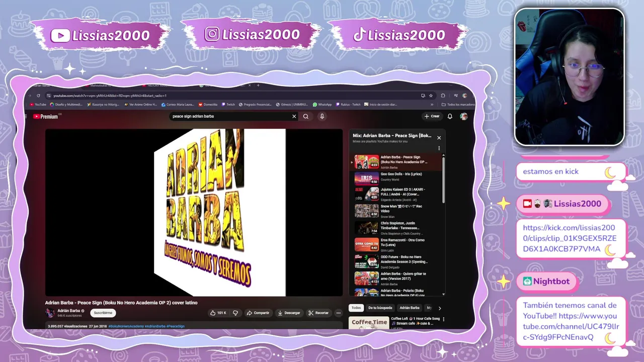Show hidden bookmarks with the chevron

coord(432,105)
